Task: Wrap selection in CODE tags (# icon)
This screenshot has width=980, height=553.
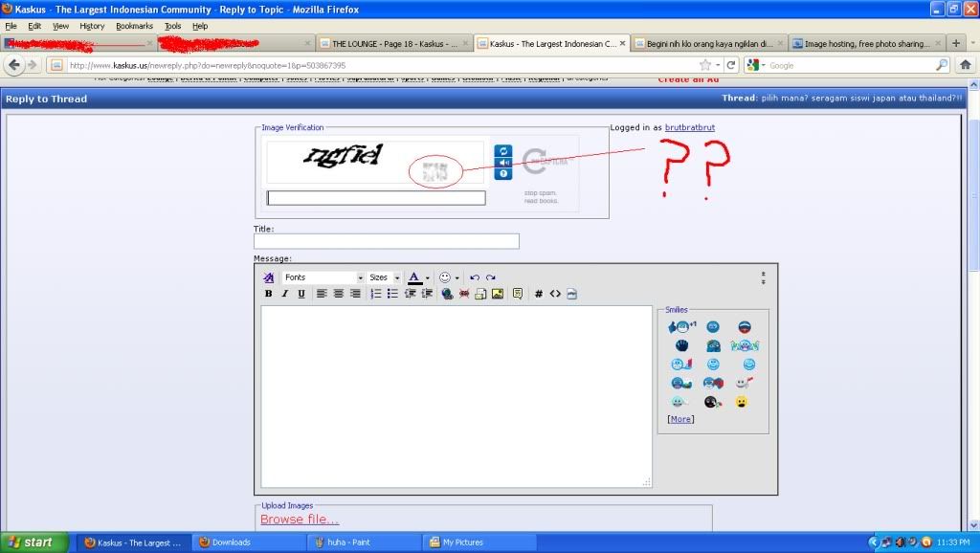Action: coord(538,294)
